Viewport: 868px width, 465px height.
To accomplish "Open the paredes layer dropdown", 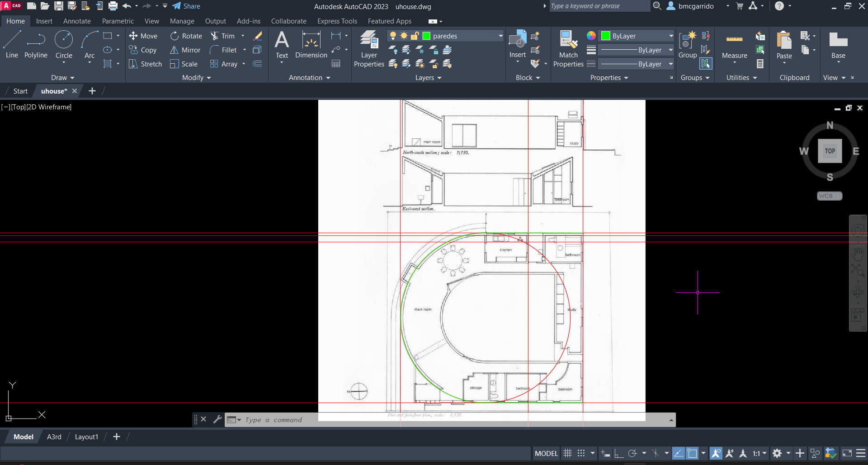I will tap(500, 36).
